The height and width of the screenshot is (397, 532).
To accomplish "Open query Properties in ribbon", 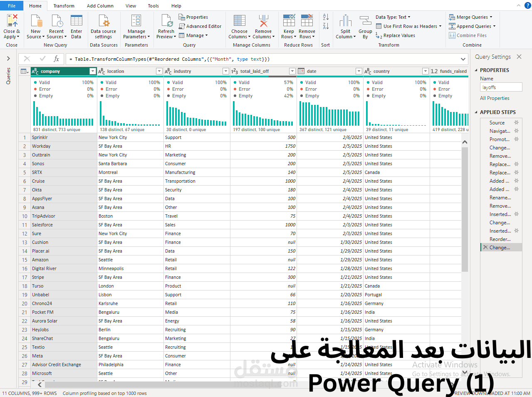I will 193,17.
